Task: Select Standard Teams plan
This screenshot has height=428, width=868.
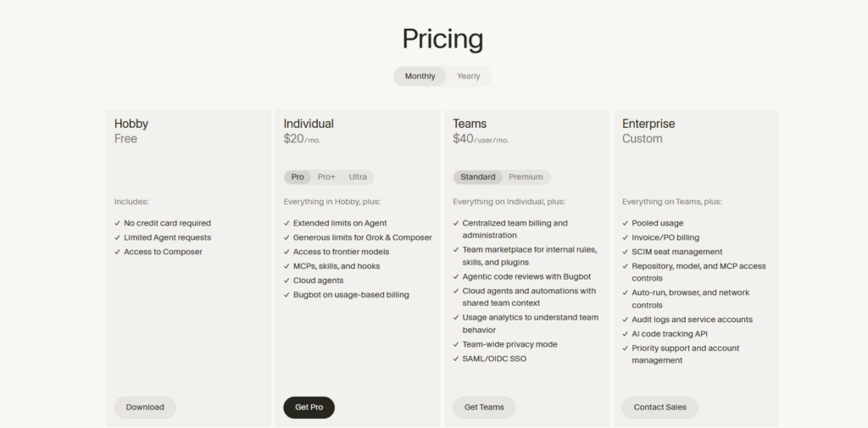Action: point(478,177)
